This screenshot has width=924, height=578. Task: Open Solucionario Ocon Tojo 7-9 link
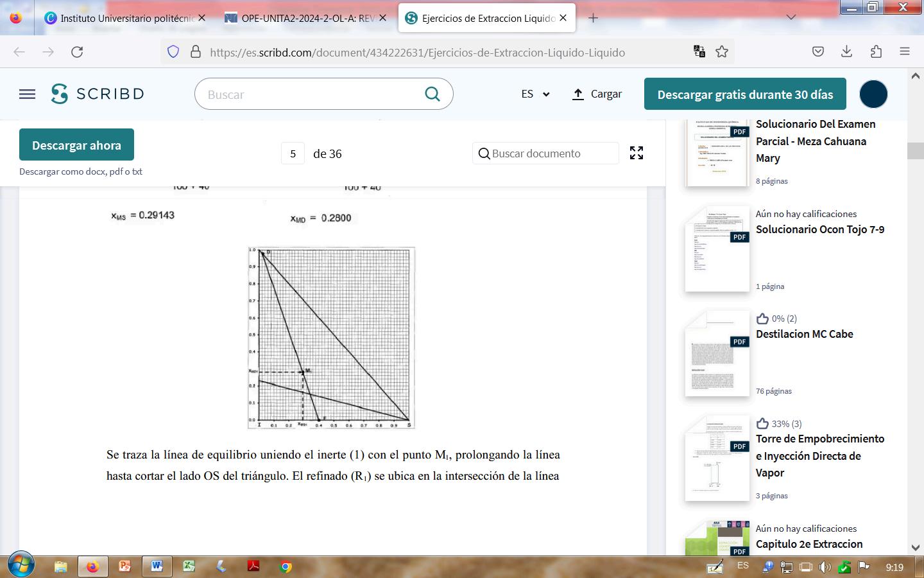pos(820,229)
